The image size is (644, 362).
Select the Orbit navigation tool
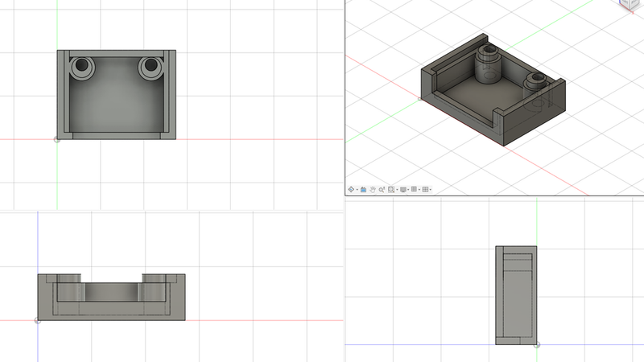(x=351, y=189)
